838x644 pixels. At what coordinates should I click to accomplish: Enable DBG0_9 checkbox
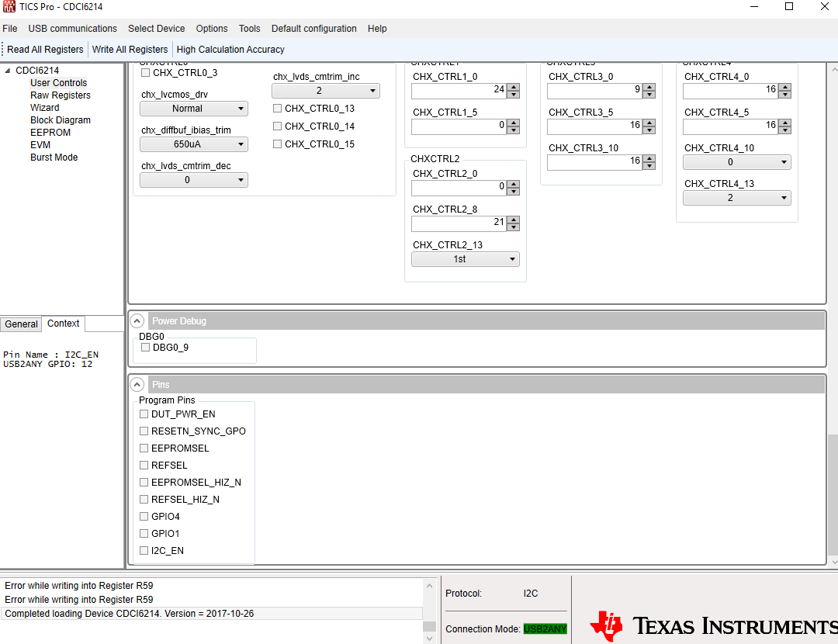pos(145,348)
